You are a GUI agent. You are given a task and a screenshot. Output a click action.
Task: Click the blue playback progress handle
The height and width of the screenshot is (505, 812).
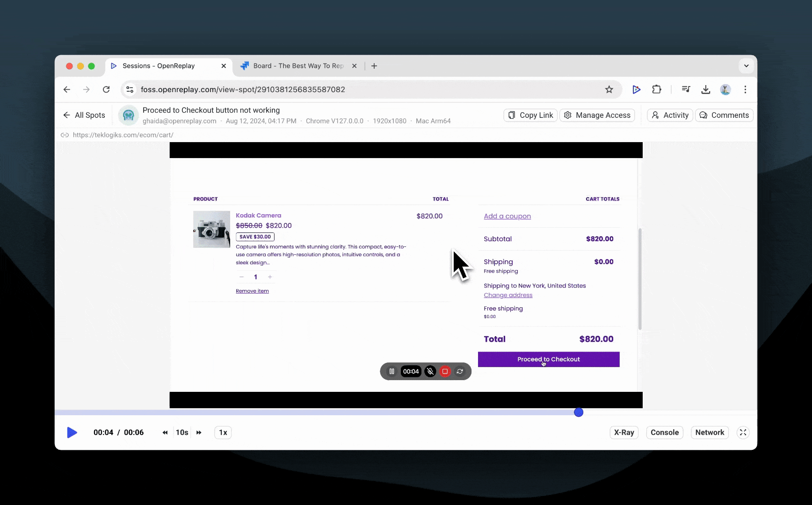click(579, 412)
